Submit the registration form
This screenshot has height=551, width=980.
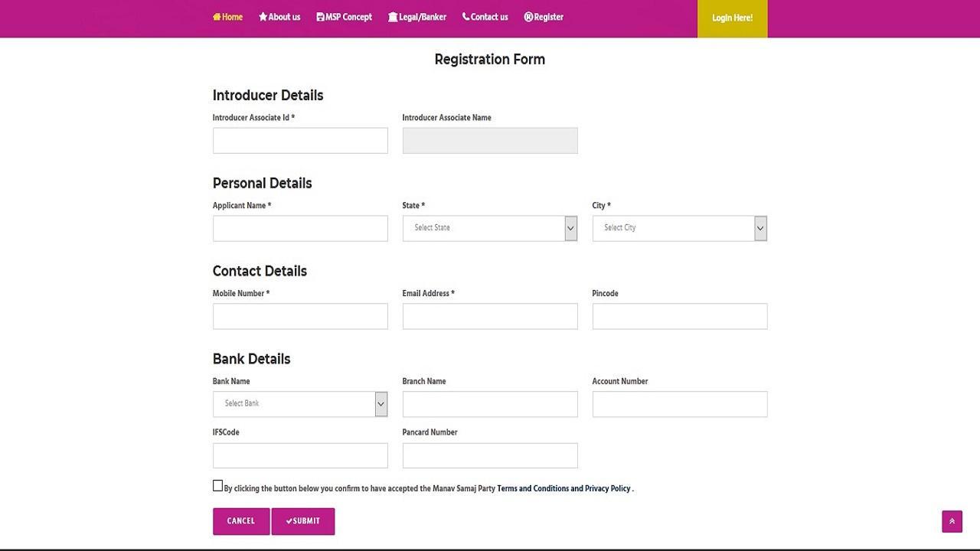pos(303,521)
